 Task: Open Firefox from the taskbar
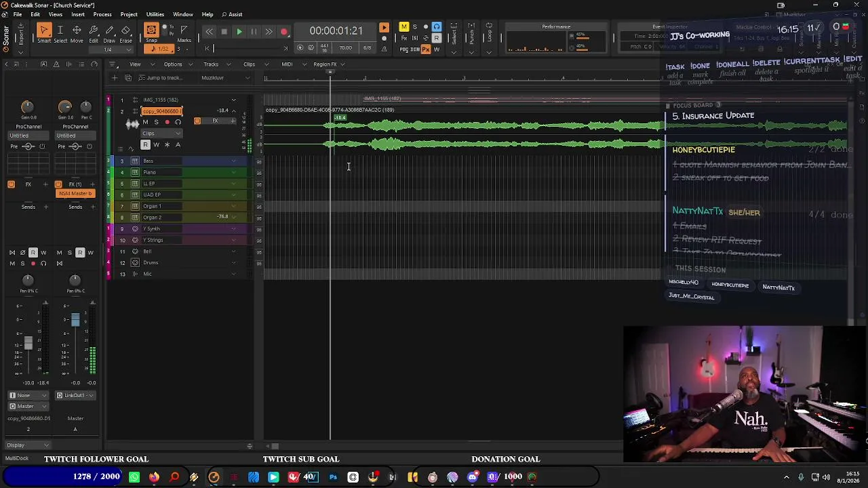pyautogui.click(x=155, y=477)
